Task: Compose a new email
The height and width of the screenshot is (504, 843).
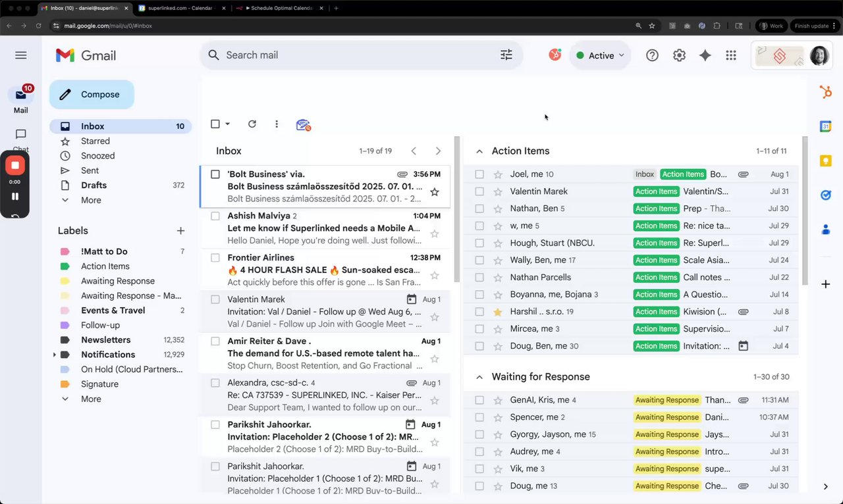Action: pyautogui.click(x=92, y=94)
